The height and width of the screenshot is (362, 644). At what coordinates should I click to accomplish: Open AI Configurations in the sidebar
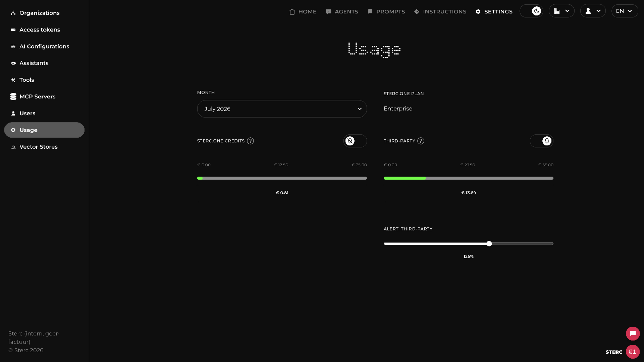click(44, 46)
